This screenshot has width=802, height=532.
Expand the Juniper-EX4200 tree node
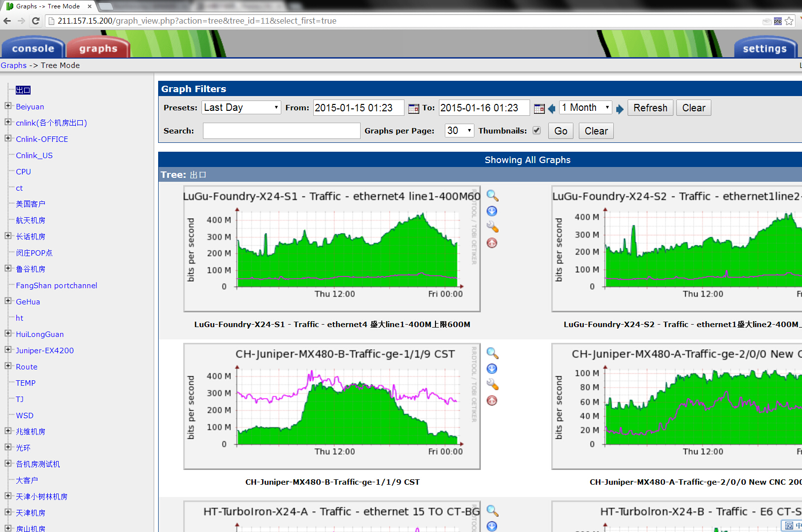[8, 350]
